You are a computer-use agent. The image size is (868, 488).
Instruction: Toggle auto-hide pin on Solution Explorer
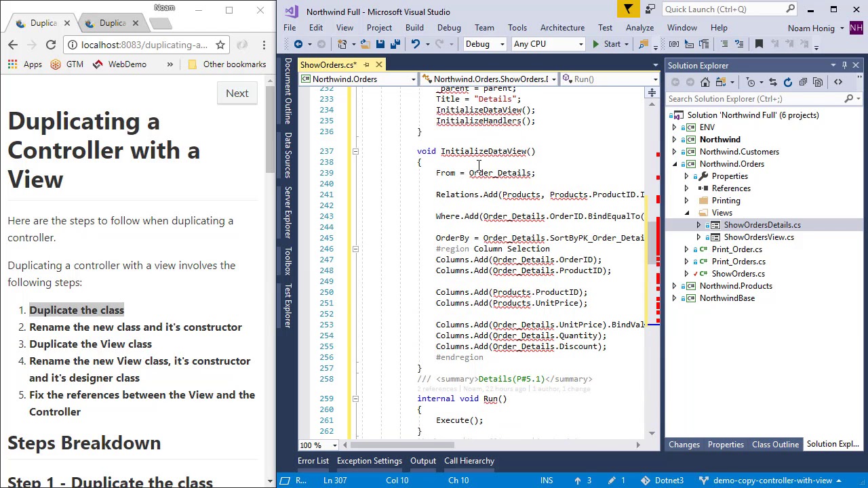[x=844, y=66]
